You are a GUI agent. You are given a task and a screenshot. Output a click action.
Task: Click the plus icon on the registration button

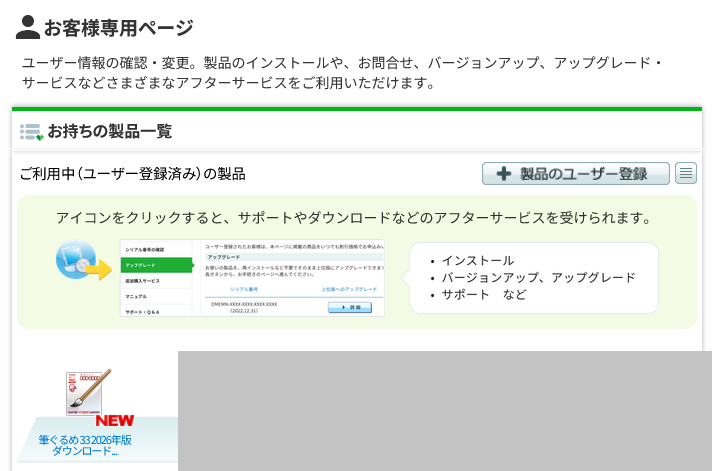[503, 174]
